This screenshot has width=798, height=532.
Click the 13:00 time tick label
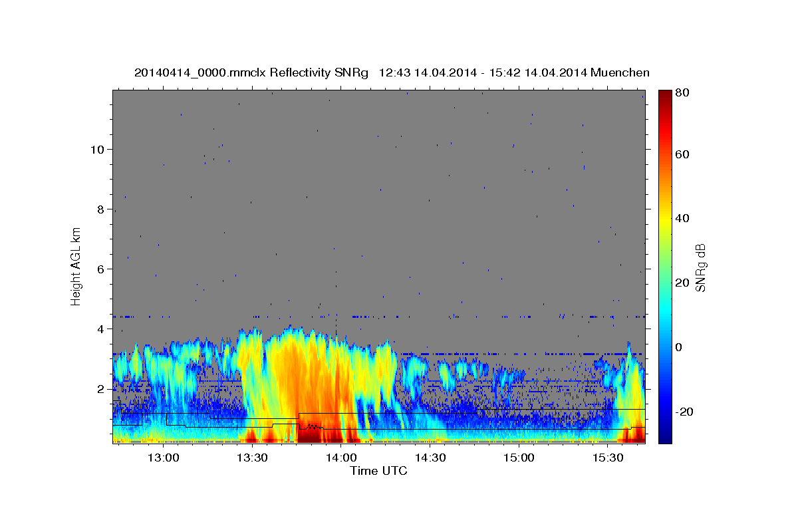[x=164, y=458]
